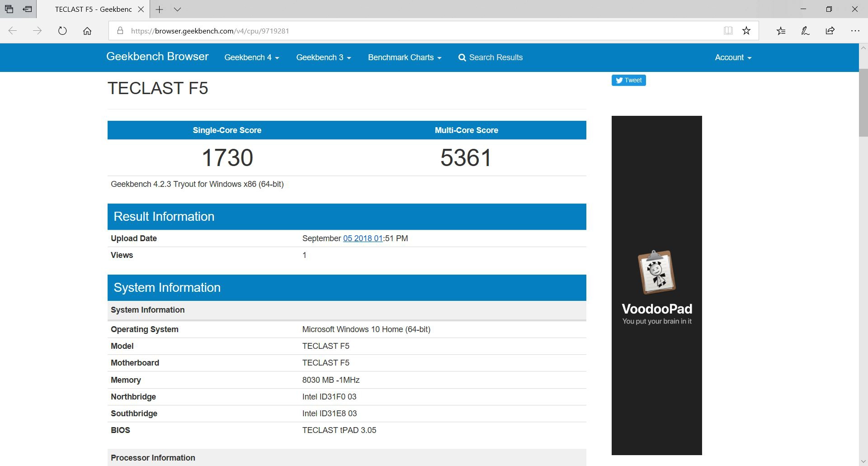Close the TECLAST F5 tab
Screen dimensions: 868x466
pyautogui.click(x=141, y=9)
